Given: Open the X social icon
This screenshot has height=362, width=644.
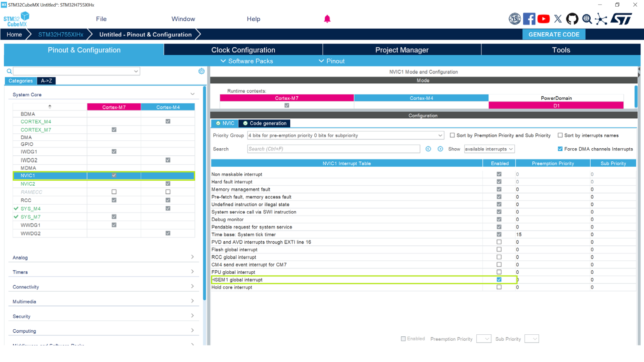Looking at the screenshot, I should tap(558, 19).
